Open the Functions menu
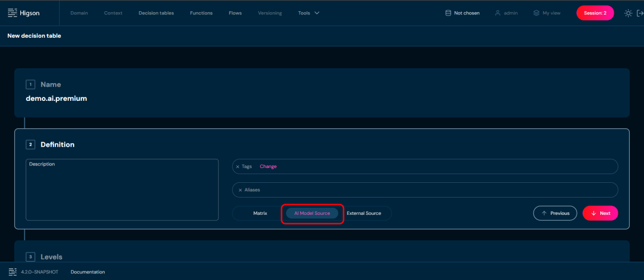 pyautogui.click(x=201, y=13)
